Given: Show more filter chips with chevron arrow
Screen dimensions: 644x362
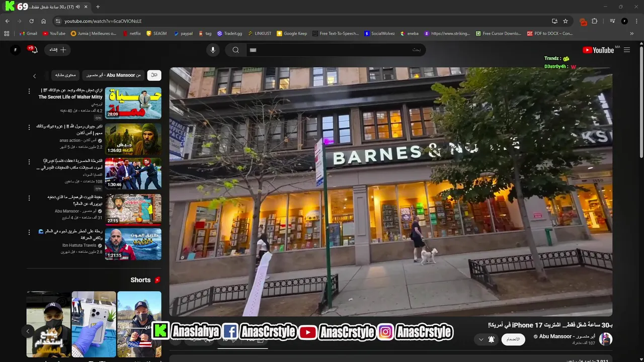Looking at the screenshot, I should click(x=34, y=76).
